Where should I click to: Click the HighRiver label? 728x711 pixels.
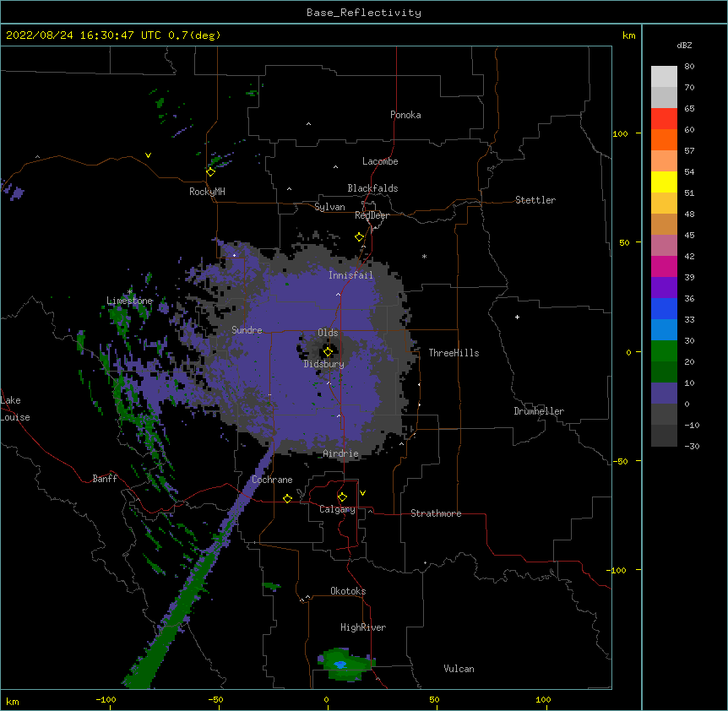click(x=363, y=627)
